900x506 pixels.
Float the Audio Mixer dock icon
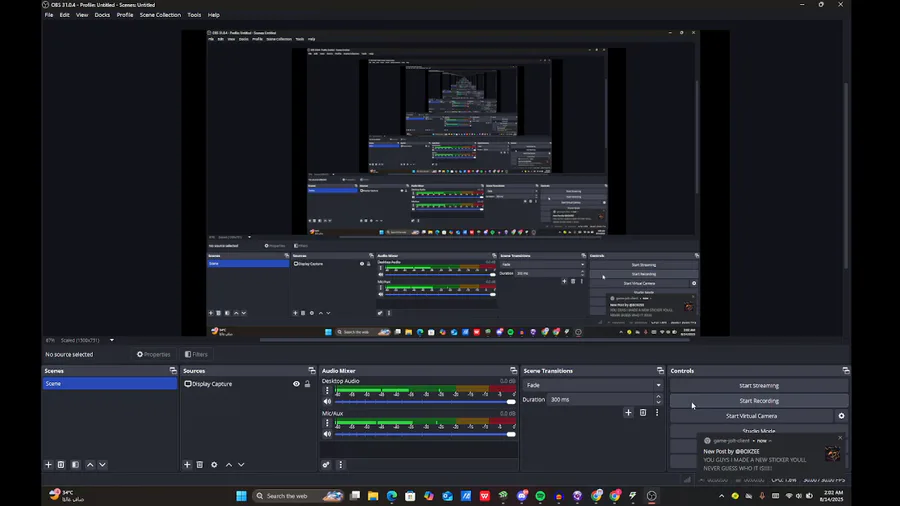[x=514, y=371]
